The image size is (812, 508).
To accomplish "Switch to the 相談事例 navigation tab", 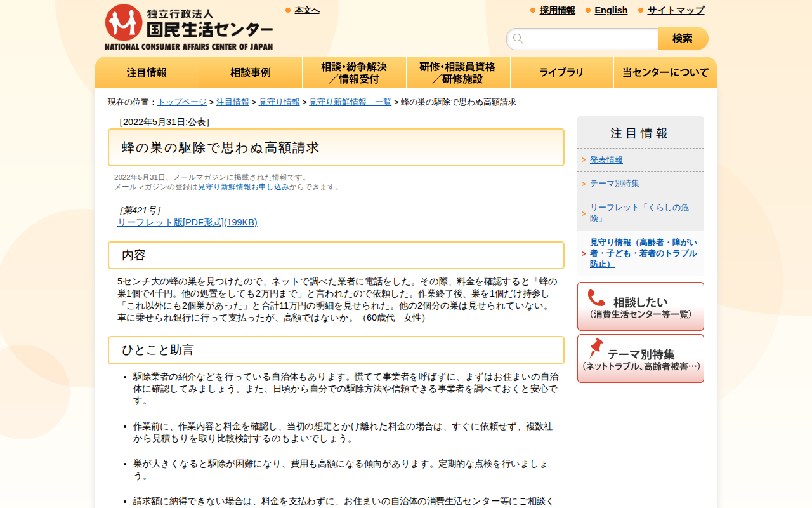I will pos(250,72).
